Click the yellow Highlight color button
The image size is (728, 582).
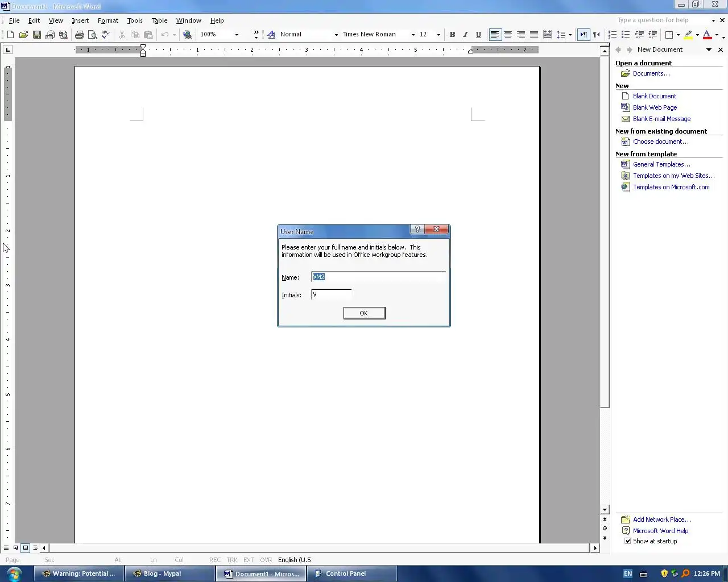click(x=688, y=35)
